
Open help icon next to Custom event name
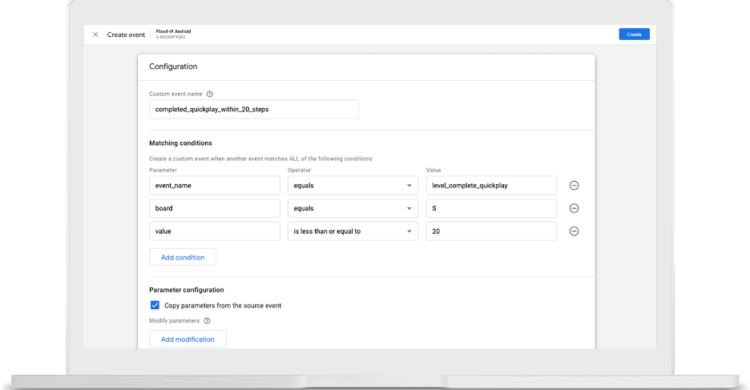(210, 94)
